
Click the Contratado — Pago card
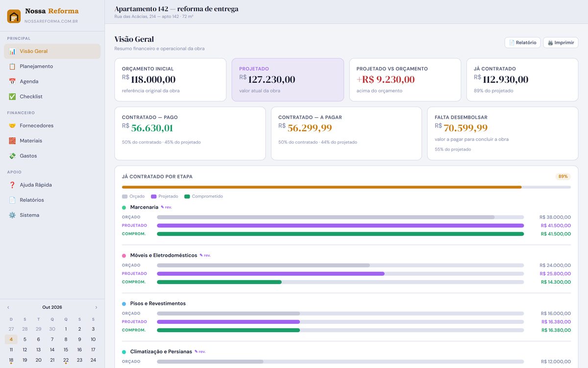tap(190, 133)
